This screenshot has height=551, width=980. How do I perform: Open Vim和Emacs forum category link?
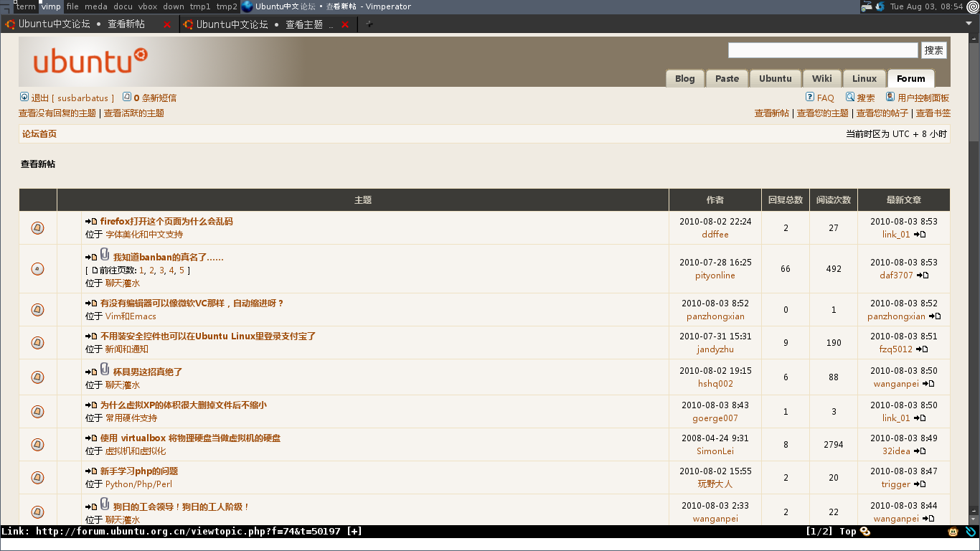131,316
